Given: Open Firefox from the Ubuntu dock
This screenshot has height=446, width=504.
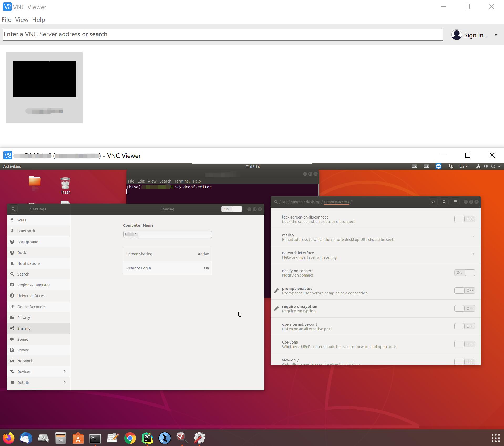Looking at the screenshot, I should point(9,438).
